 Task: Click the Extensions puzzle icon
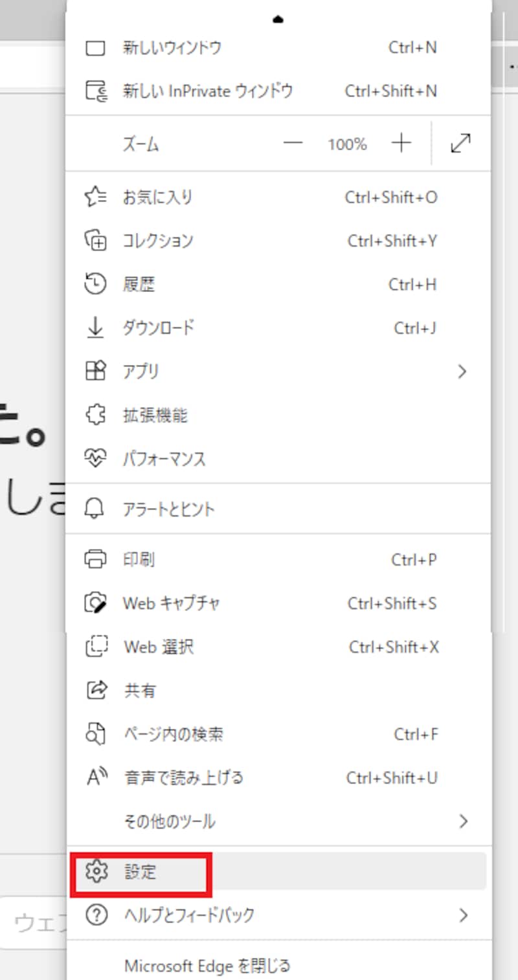pyautogui.click(x=96, y=415)
